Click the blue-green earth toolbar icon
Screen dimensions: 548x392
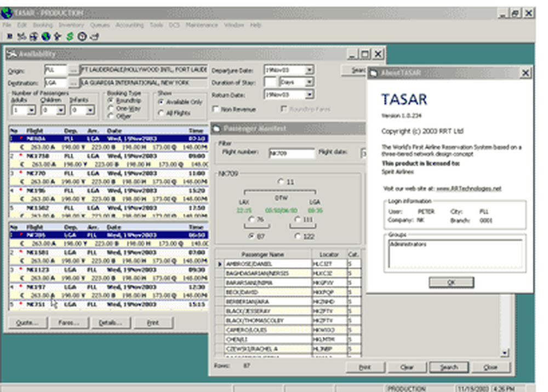tap(46, 36)
